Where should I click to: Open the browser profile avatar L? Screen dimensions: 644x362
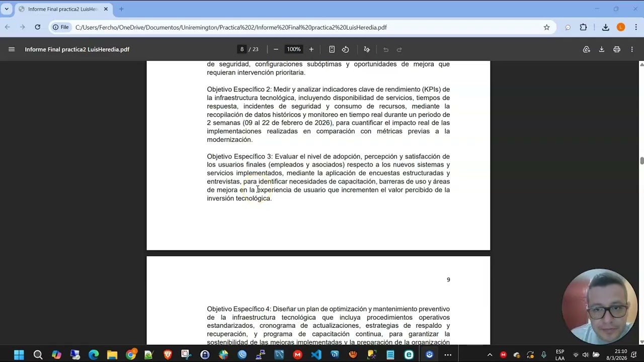(621, 27)
